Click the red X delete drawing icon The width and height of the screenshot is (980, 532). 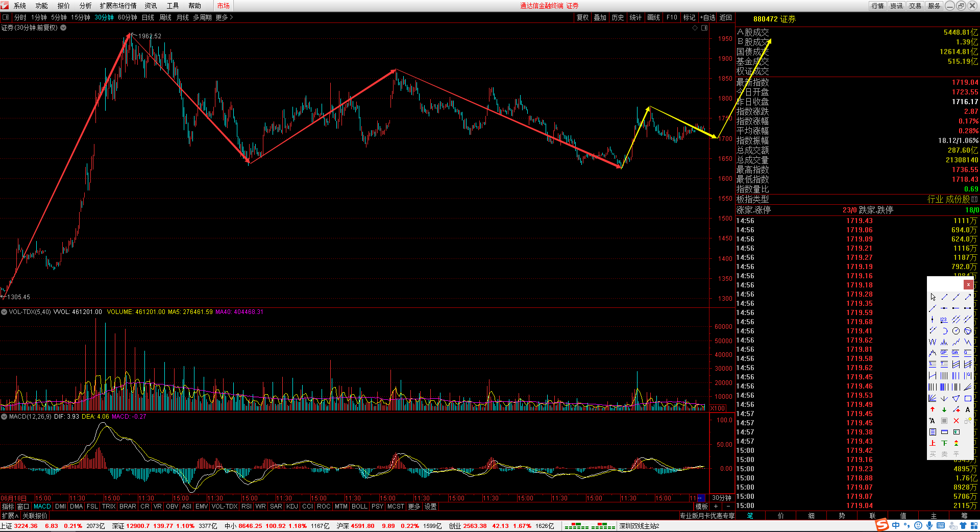956,421
